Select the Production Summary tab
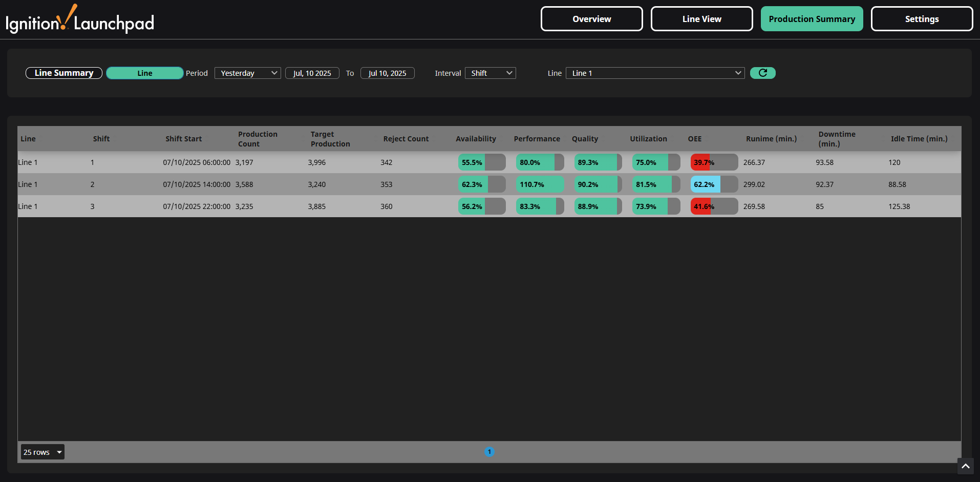This screenshot has width=980, height=482. point(812,19)
